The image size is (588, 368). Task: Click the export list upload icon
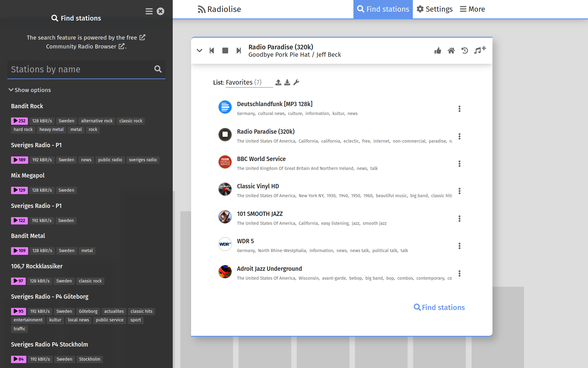pyautogui.click(x=278, y=82)
